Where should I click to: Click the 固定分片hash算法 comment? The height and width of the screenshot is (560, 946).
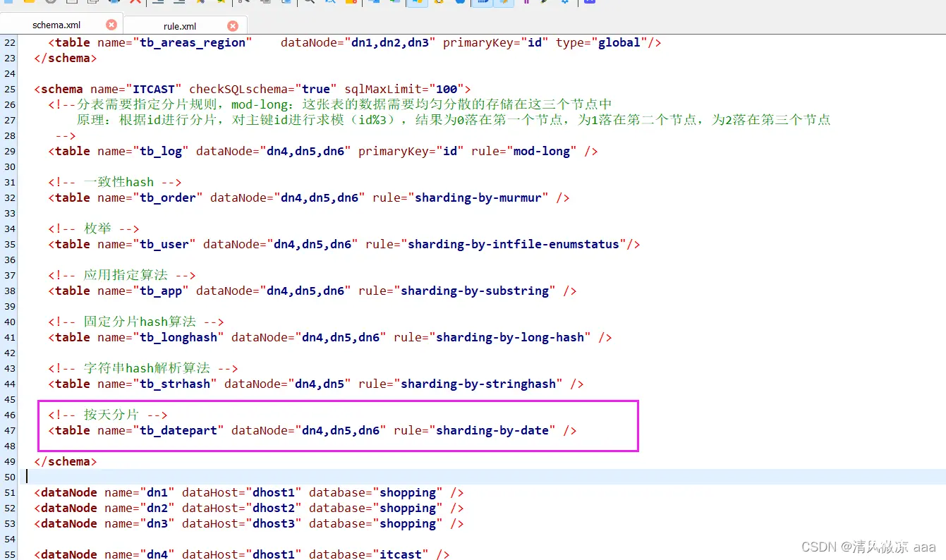tap(136, 322)
